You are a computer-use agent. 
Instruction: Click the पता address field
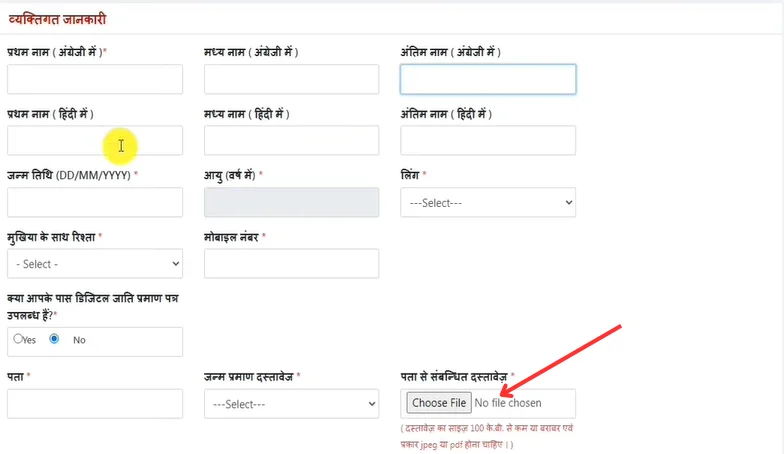(95, 403)
